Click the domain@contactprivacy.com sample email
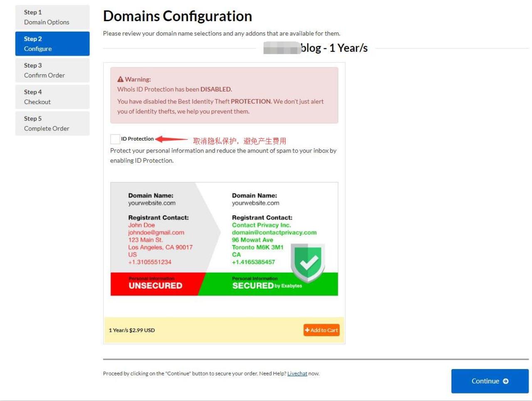Viewport: 532px width, 401px height. tap(274, 233)
